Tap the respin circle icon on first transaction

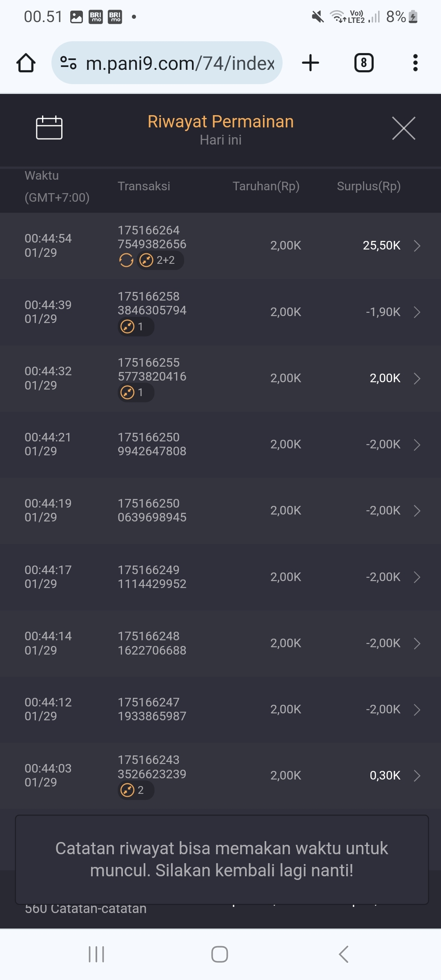[126, 260]
